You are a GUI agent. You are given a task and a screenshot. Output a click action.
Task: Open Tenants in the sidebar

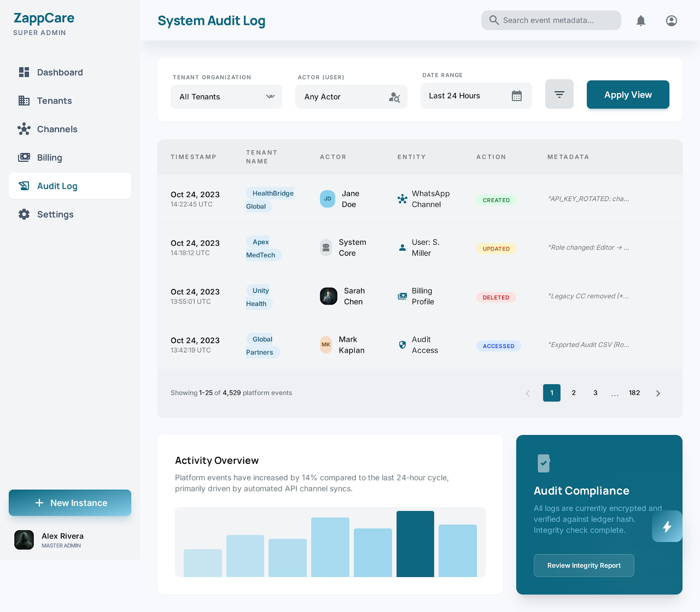(x=54, y=101)
